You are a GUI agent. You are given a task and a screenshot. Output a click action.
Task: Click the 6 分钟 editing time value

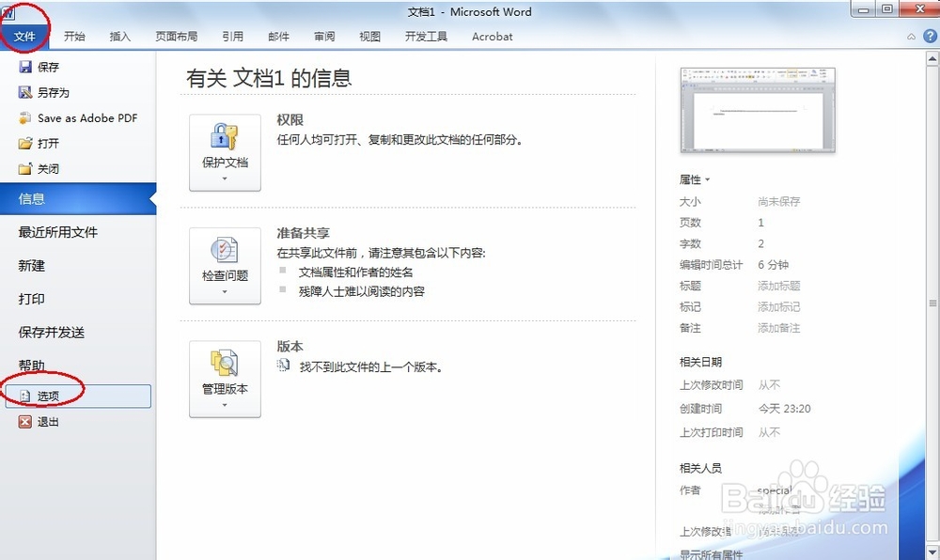[x=774, y=265]
